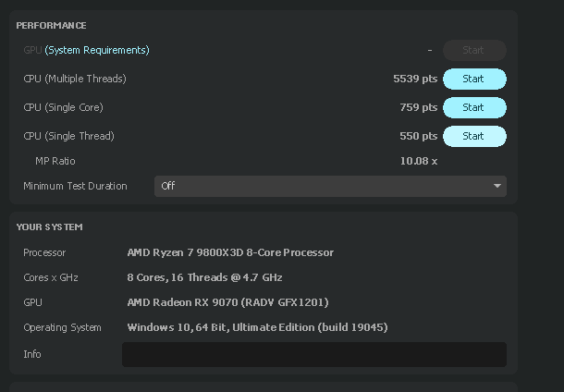
Task: Open the Minimum Test Duration dropdown
Action: click(330, 186)
